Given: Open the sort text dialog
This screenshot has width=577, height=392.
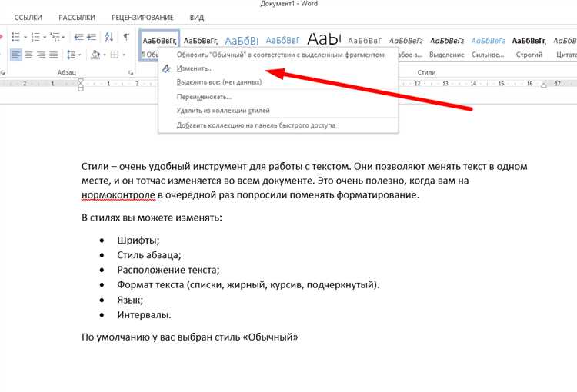Looking at the screenshot, I should pos(109,37).
